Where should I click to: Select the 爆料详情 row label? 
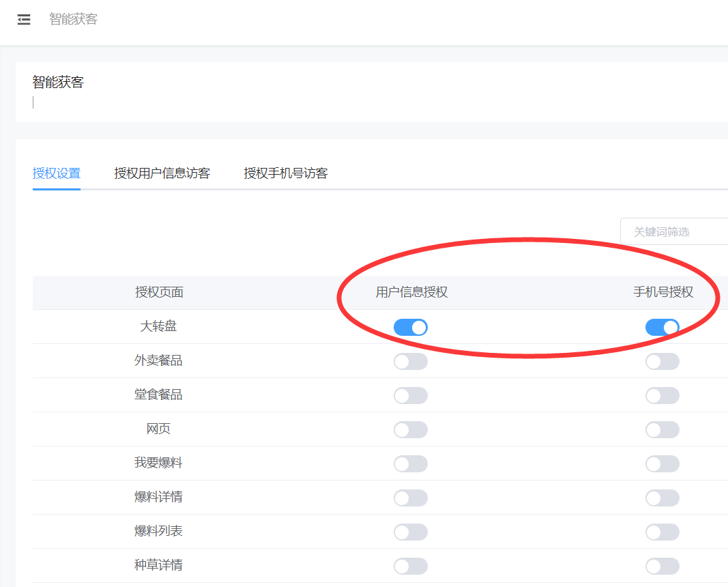click(x=158, y=497)
